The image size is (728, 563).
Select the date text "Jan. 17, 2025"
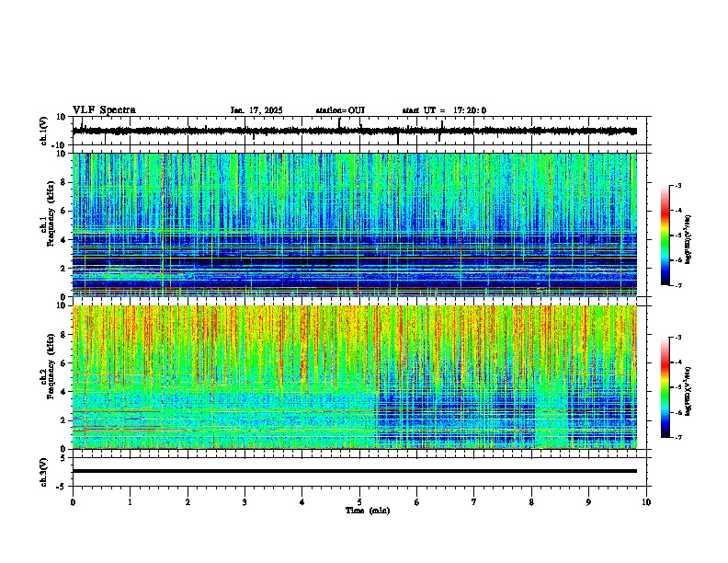click(256, 110)
